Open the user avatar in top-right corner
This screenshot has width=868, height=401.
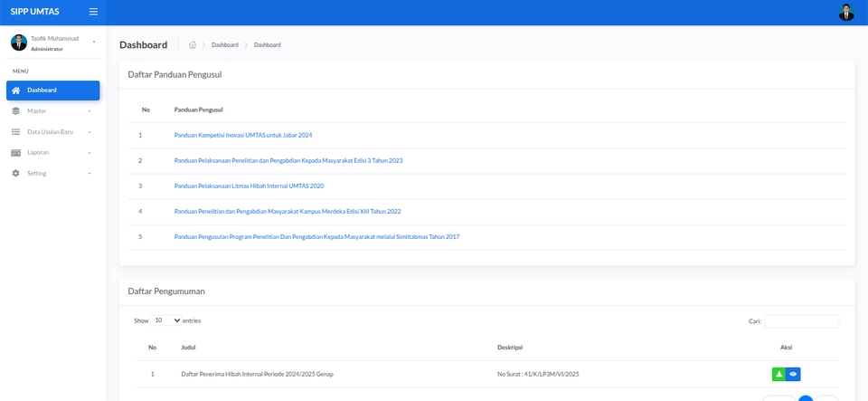(x=846, y=13)
